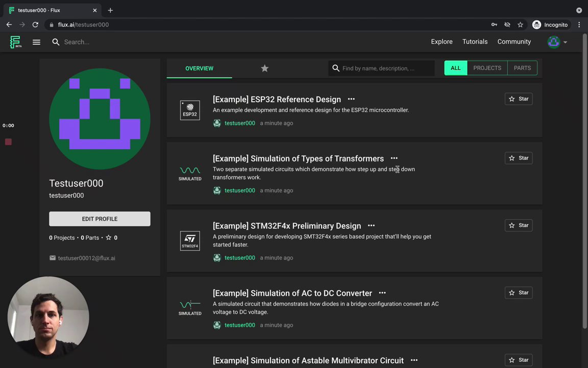Click the Edit Profile button
This screenshot has width=588, height=368.
pos(100,219)
